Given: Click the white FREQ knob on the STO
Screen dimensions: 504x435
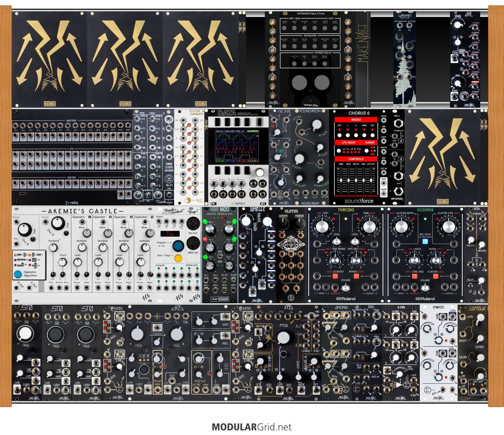Looking at the screenshot, I should (x=25, y=334).
